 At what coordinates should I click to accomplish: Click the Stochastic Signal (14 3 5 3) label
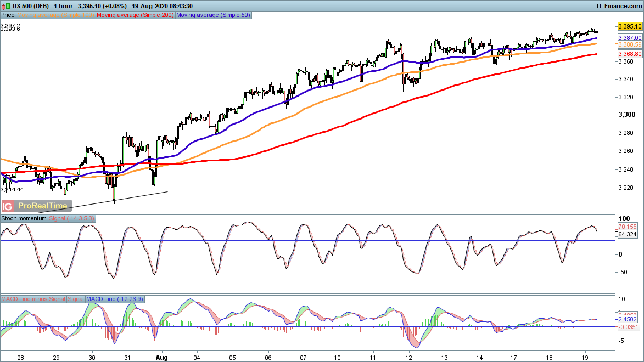point(73,218)
